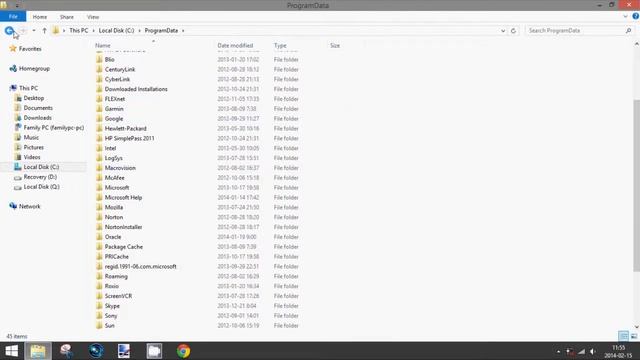Refresh the ProgramData folder view
Viewport: 640px width, 360px height.
pyautogui.click(x=513, y=31)
